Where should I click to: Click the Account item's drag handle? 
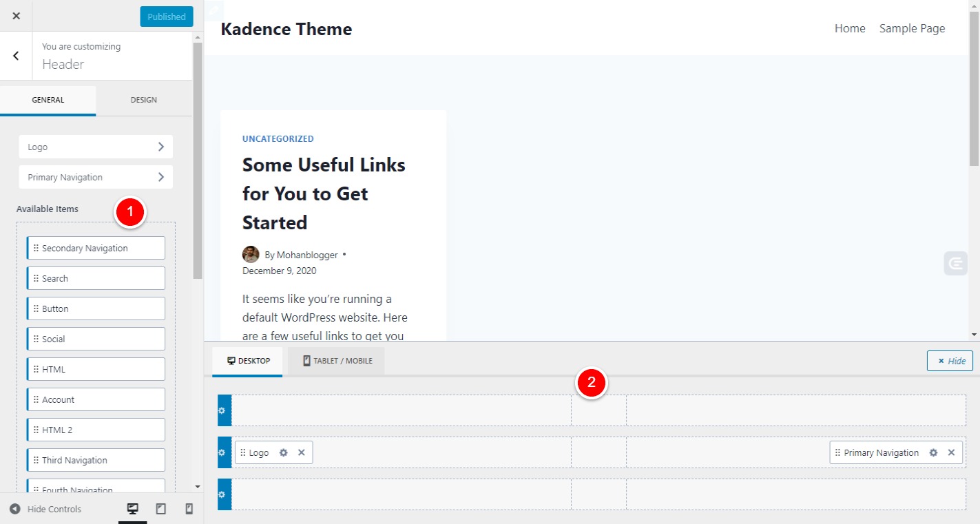pyautogui.click(x=36, y=399)
